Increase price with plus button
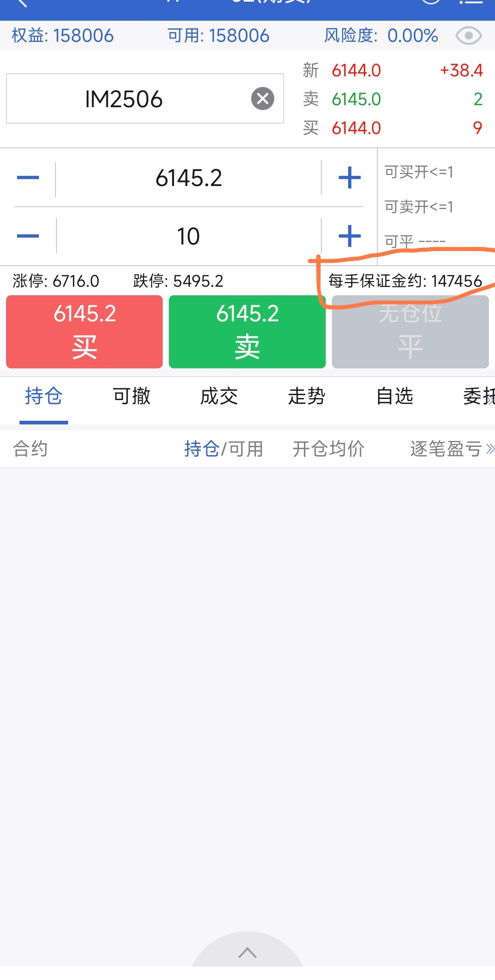 349,177
